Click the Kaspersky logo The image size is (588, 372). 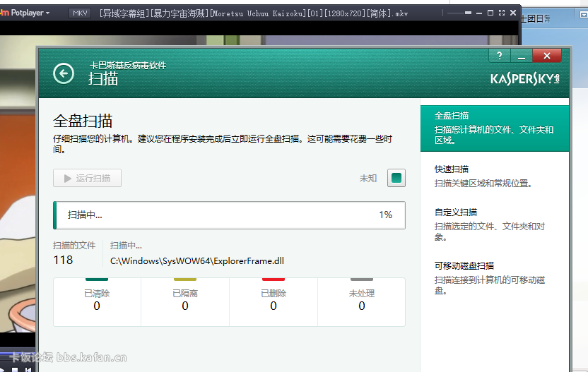[524, 78]
